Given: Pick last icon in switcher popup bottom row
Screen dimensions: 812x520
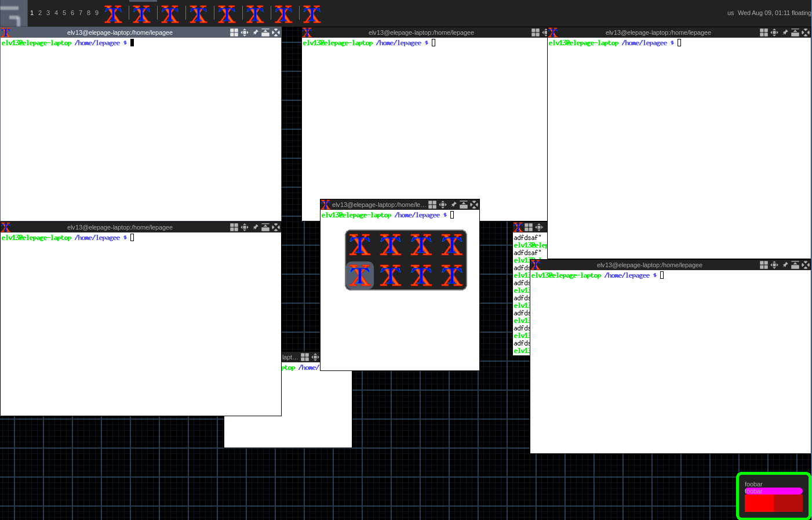Looking at the screenshot, I should tap(452, 275).
